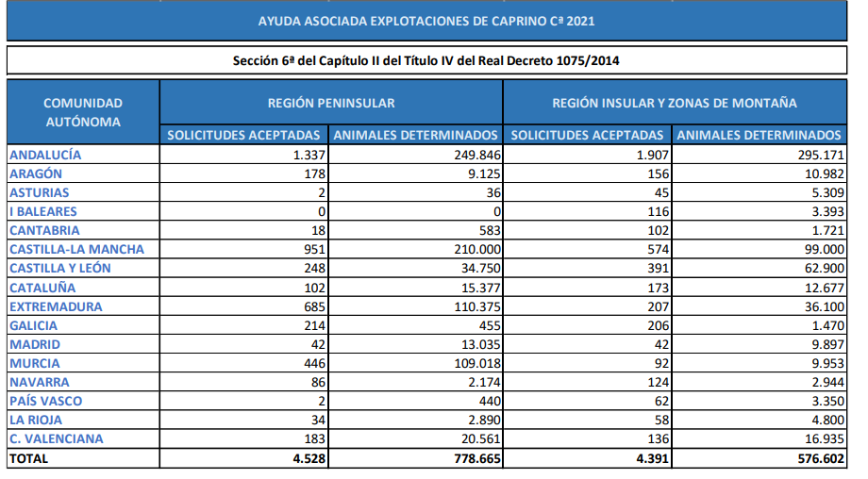
Task: Click Galicia's value 1.470
Action: pyautogui.click(x=828, y=325)
